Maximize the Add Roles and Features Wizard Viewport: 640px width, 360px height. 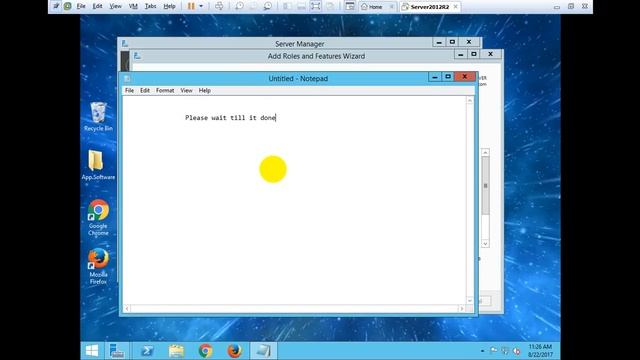[x=473, y=54]
